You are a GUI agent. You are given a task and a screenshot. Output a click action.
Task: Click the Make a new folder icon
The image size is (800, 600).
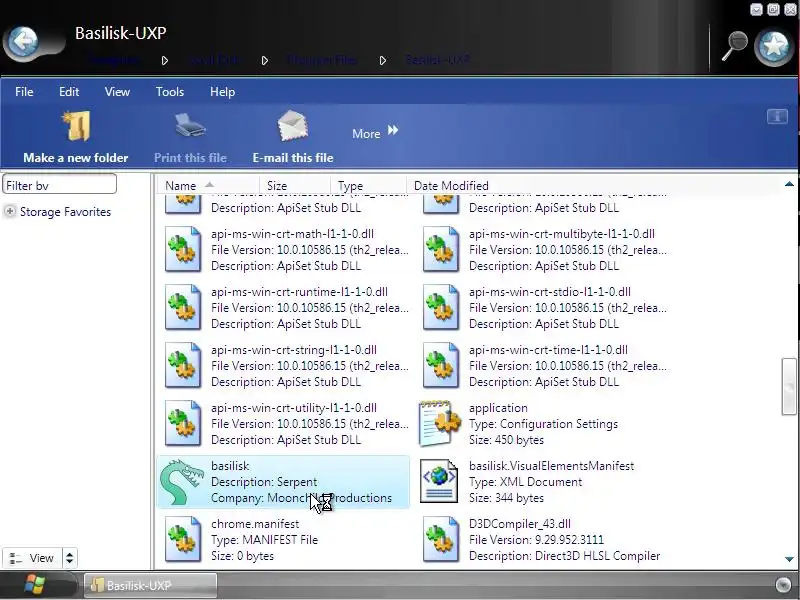click(x=77, y=126)
